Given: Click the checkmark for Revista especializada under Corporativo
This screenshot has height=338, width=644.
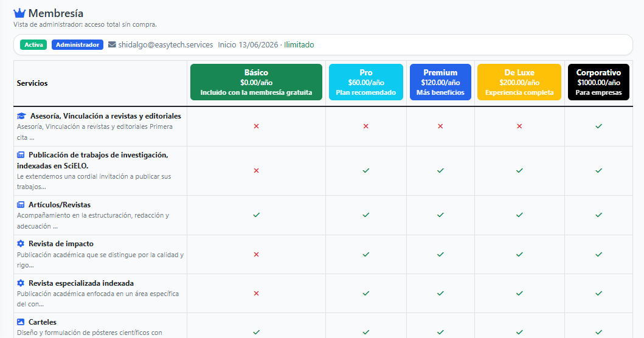Looking at the screenshot, I should (599, 293).
